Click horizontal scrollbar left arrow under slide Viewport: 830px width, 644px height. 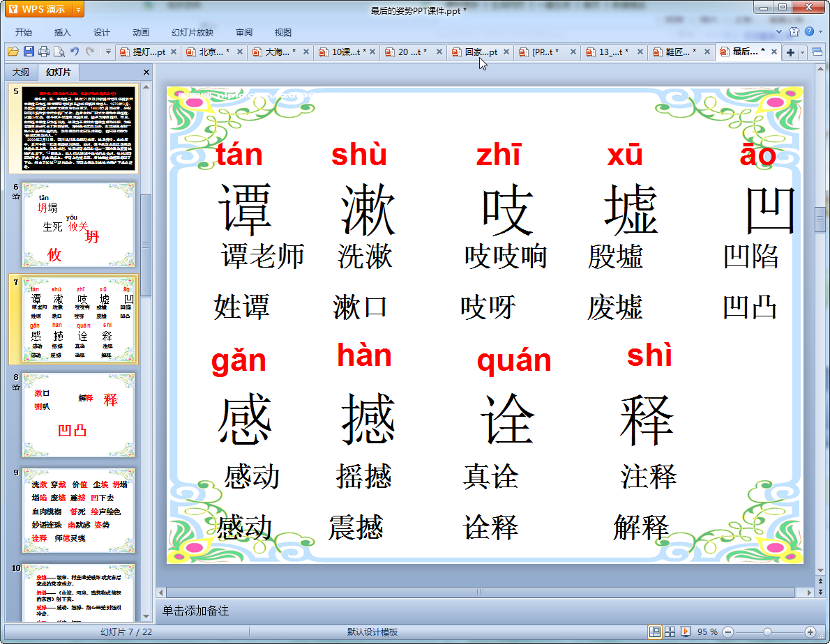[161, 592]
